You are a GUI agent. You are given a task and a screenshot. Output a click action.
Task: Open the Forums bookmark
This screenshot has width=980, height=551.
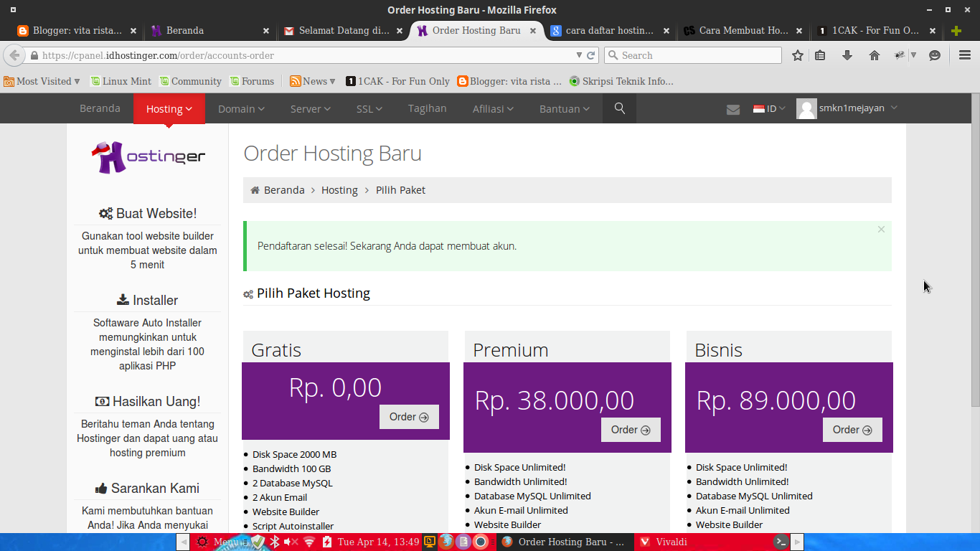click(x=252, y=81)
